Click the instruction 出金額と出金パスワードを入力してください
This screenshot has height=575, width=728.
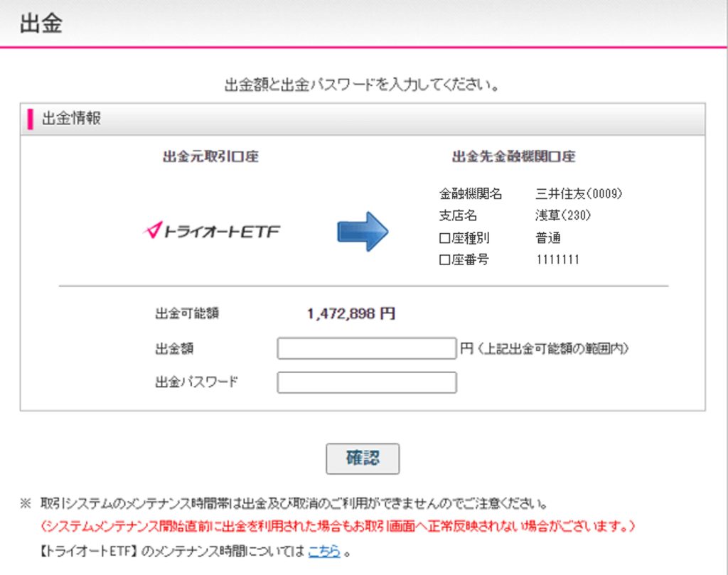[x=362, y=85]
